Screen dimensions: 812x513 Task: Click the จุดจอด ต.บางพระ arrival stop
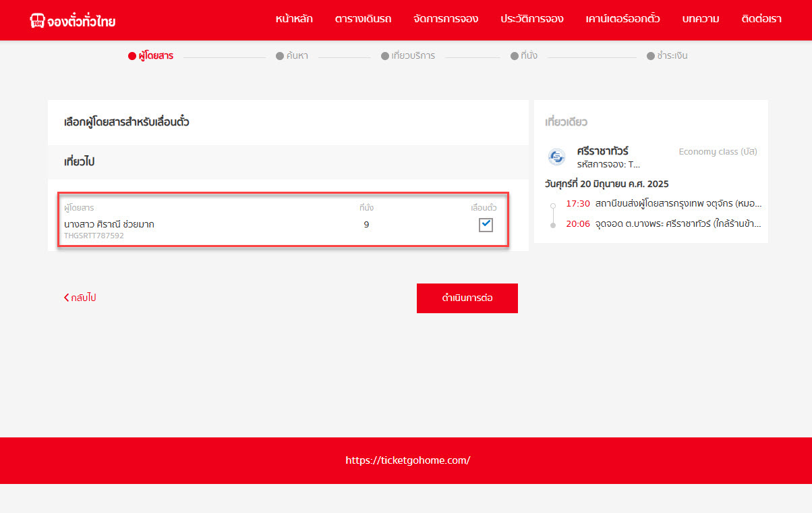pyautogui.click(x=678, y=224)
